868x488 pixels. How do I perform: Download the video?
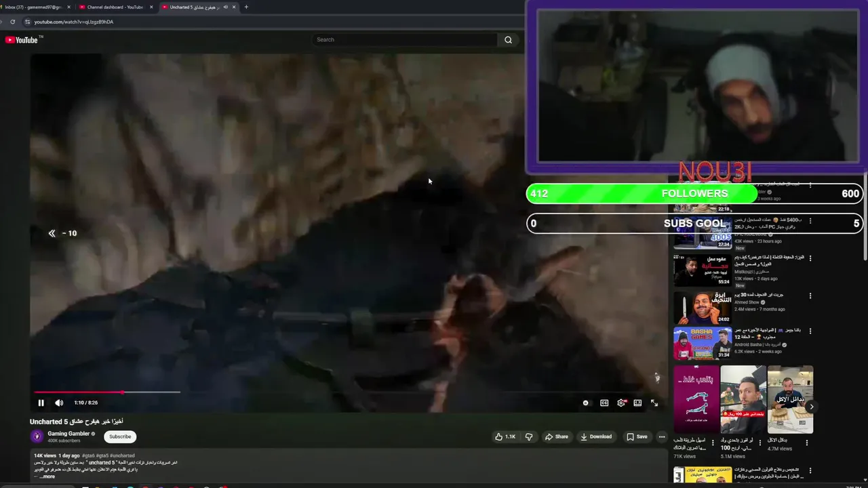click(596, 436)
